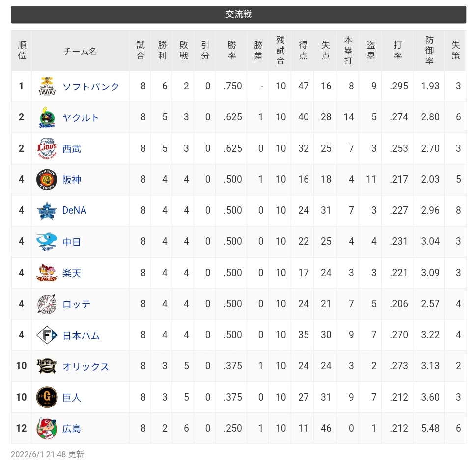
Task: Open the オリックス team link
Action: [86, 366]
